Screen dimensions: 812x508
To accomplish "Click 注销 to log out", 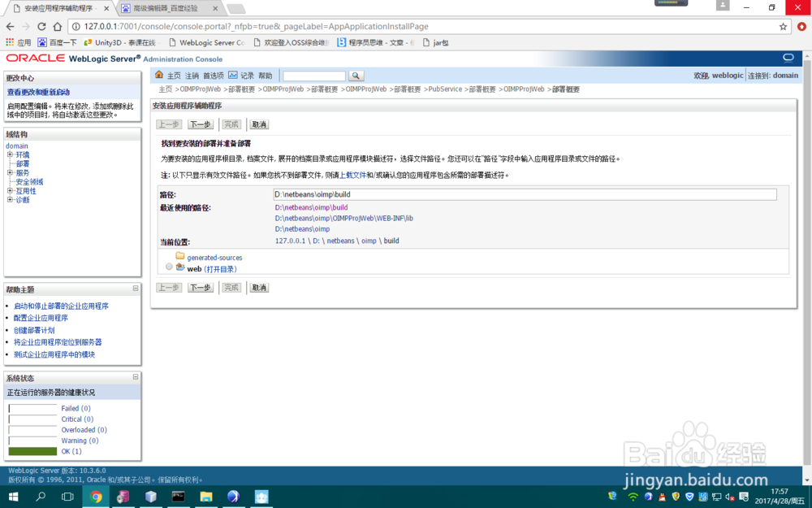I will coord(192,76).
